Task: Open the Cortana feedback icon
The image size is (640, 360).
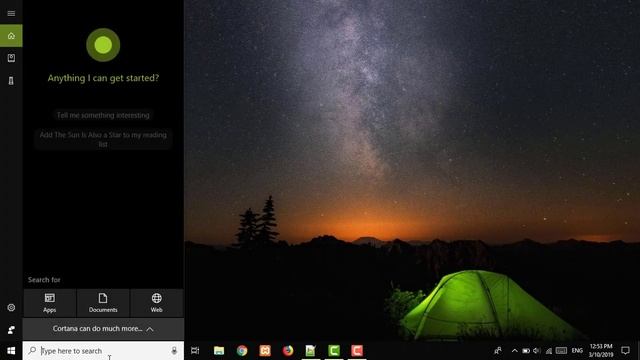Action: (11, 329)
